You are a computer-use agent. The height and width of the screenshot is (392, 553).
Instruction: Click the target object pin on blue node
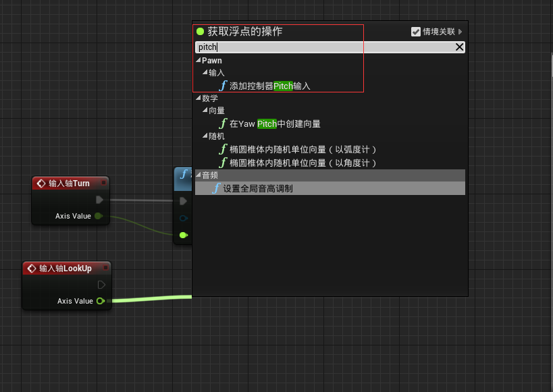(184, 218)
